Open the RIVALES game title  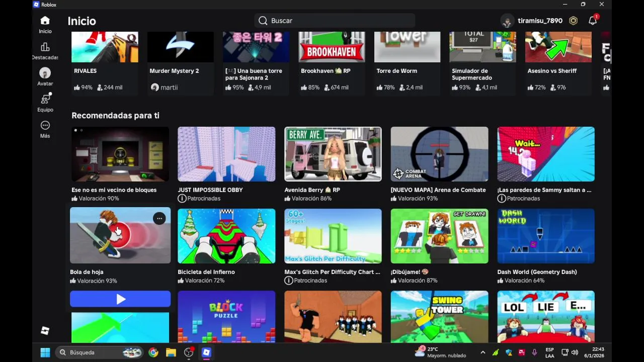[85, 71]
